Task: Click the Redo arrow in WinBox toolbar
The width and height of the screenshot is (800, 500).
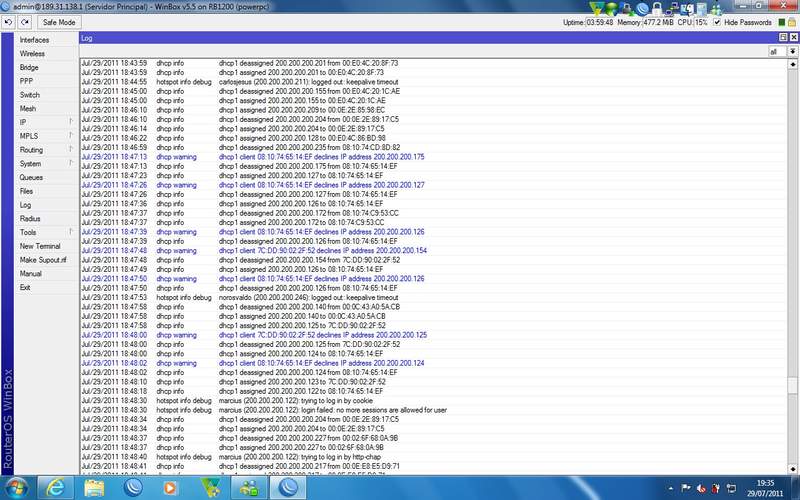Action: point(24,22)
